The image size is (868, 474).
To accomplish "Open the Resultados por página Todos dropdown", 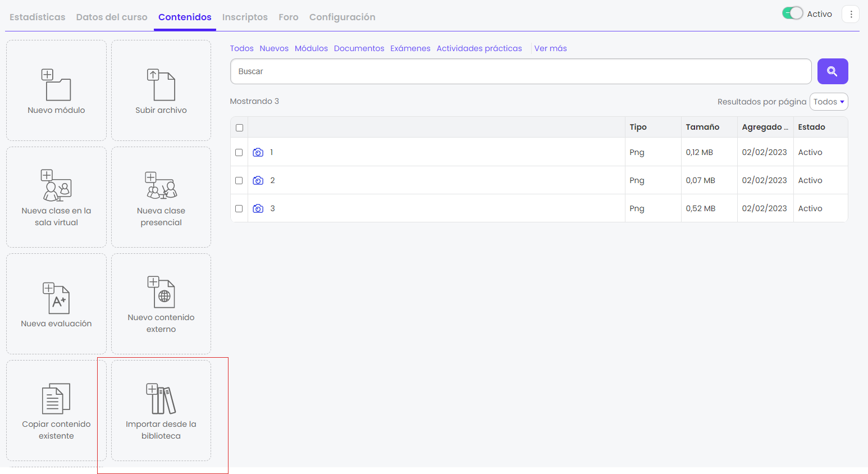I will (829, 102).
